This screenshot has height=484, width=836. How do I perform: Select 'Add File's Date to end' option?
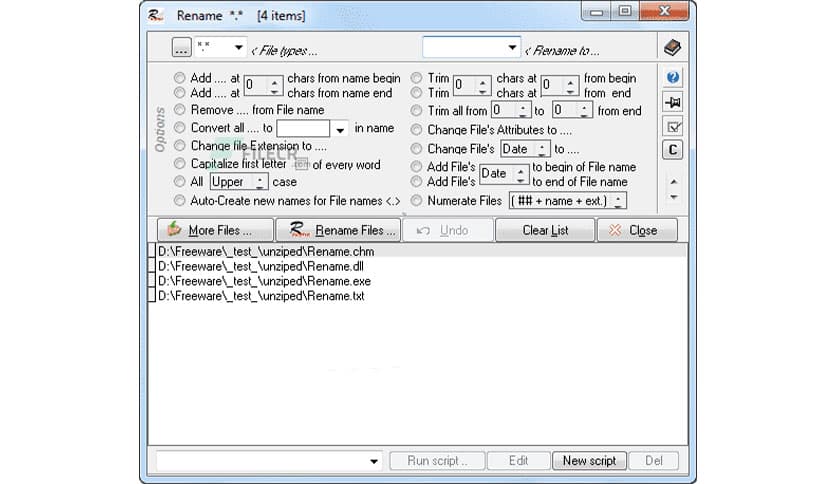coord(416,182)
